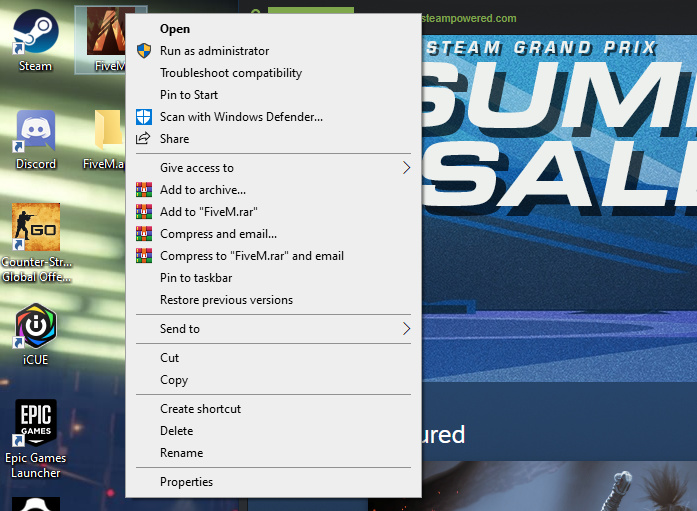Choose Delete from the context menu
This screenshot has height=511, width=697.
point(273,431)
